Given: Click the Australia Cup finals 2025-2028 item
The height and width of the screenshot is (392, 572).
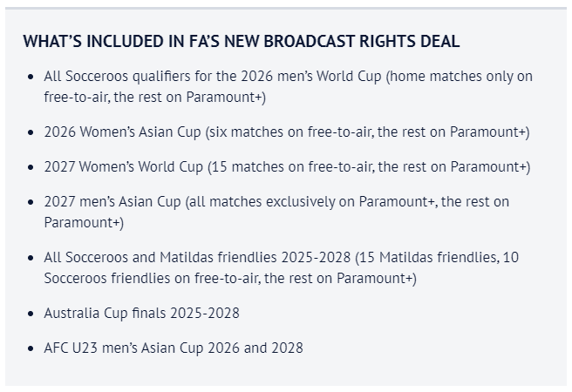Looking at the screenshot, I should coord(141,313).
